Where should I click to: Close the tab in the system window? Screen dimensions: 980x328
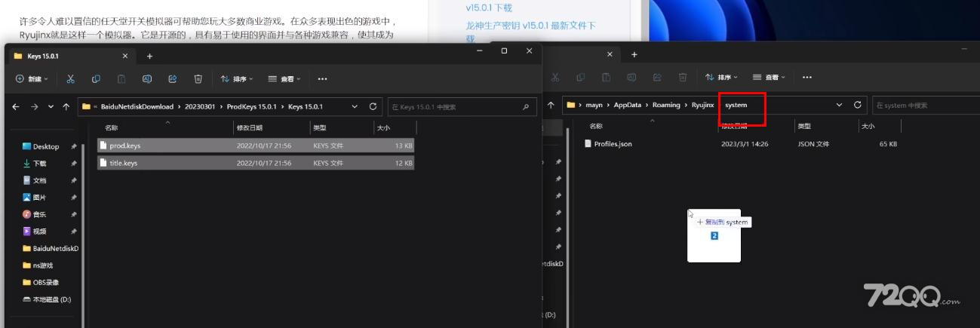click(610, 54)
